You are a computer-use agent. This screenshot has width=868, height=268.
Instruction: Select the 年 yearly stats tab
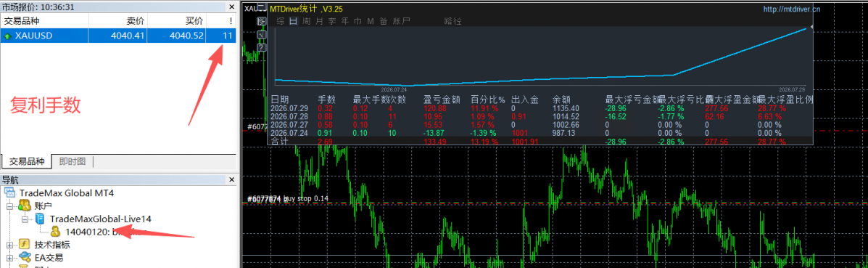(345, 21)
